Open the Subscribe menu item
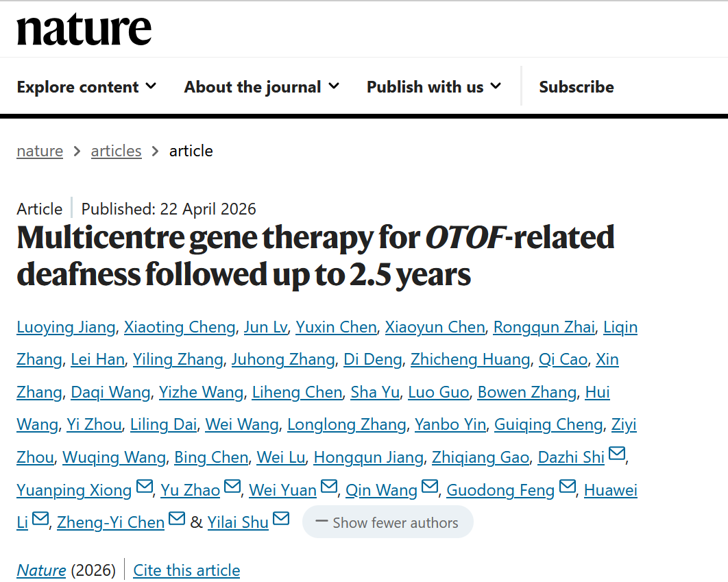Image resolution: width=728 pixels, height=582 pixels. pos(576,87)
